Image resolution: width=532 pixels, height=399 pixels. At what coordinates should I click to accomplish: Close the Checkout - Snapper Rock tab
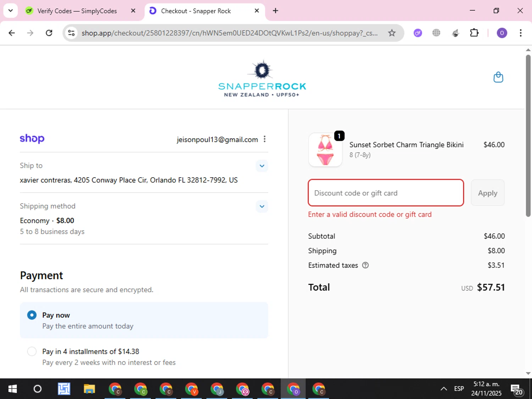pyautogui.click(x=257, y=11)
